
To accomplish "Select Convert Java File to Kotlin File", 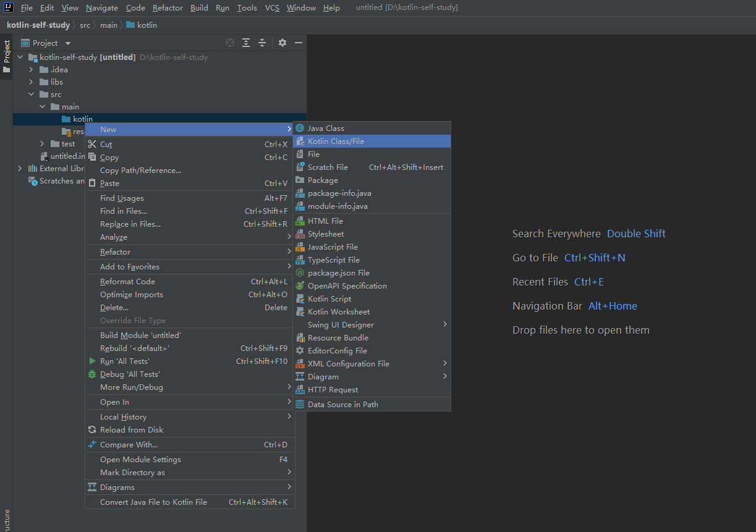I will pyautogui.click(x=190, y=502).
